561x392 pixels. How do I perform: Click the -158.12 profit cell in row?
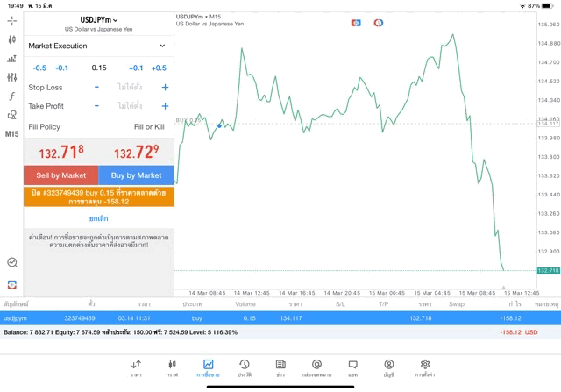pyautogui.click(x=510, y=318)
